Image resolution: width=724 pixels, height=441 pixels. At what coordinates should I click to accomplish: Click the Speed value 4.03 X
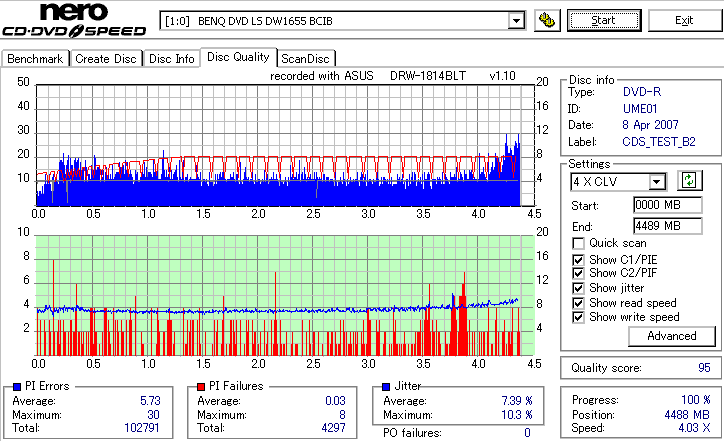694,428
